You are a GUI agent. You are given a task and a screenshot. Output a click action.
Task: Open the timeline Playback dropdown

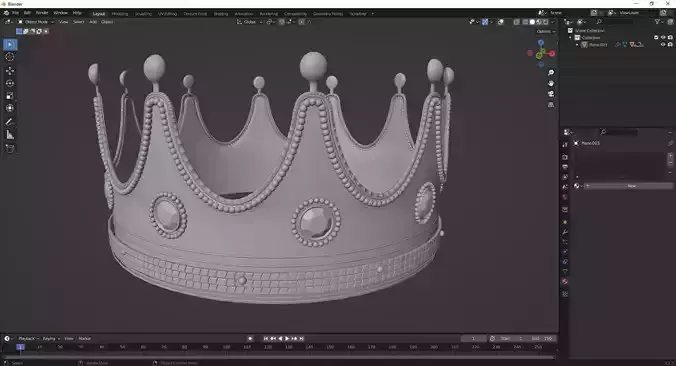pyautogui.click(x=28, y=338)
